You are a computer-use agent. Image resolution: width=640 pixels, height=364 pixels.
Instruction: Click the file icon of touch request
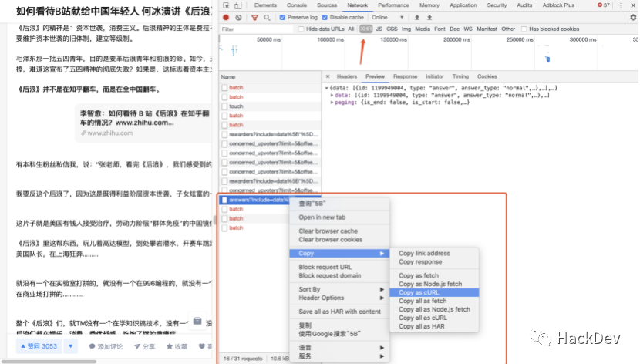click(224, 106)
